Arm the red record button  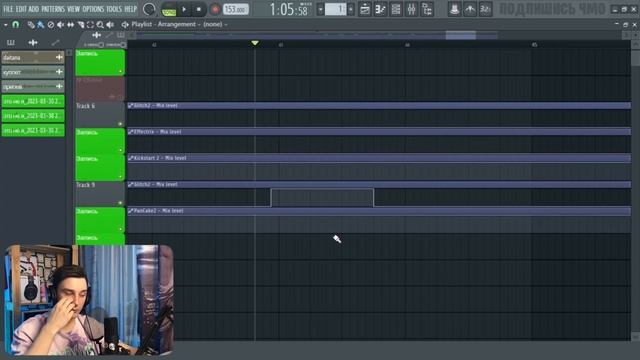click(x=215, y=9)
